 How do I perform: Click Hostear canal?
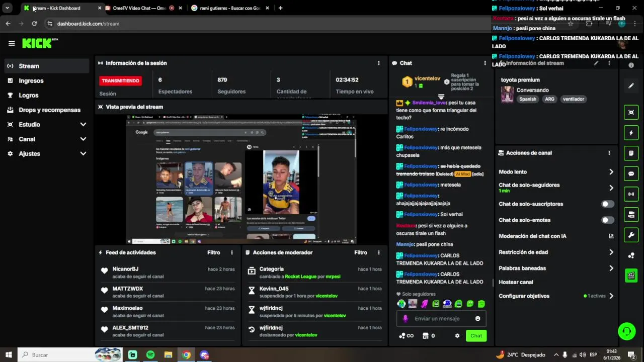point(516,282)
